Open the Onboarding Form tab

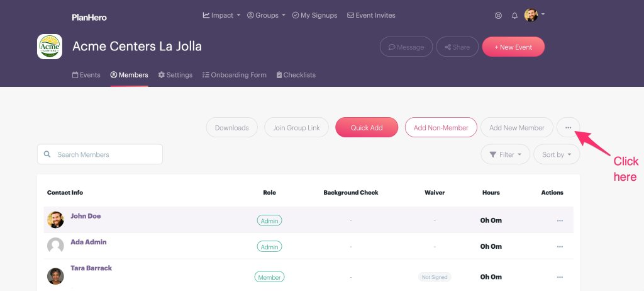point(234,75)
